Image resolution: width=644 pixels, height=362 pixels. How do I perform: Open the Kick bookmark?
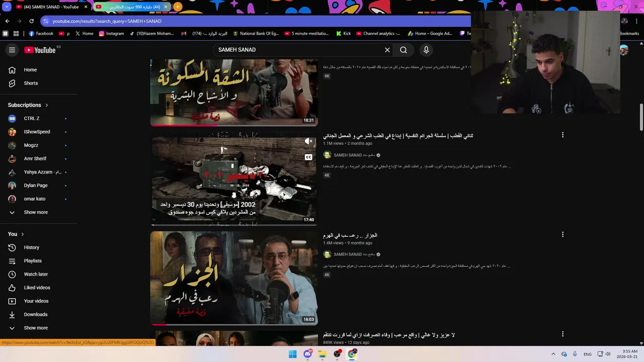point(344,34)
